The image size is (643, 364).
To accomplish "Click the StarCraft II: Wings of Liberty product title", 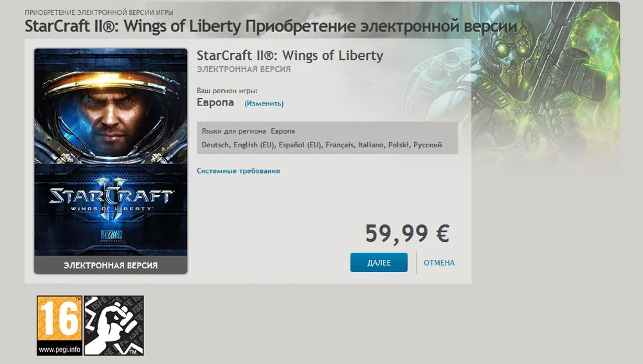I will point(290,55).
